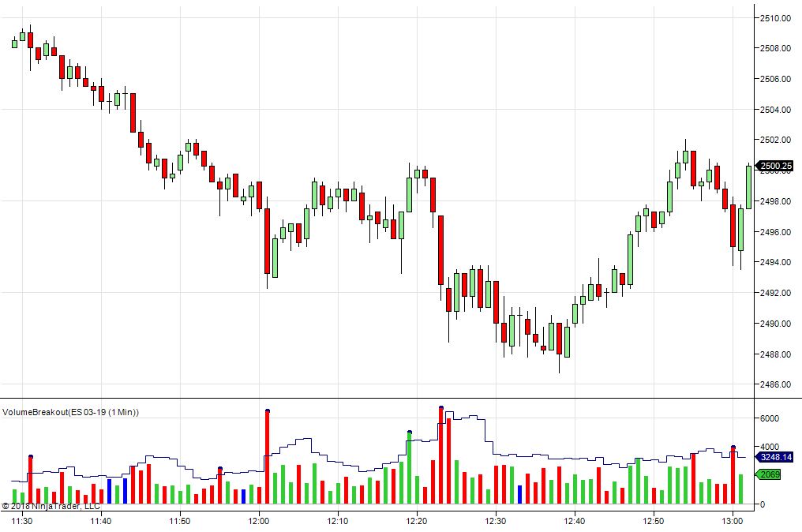Click the 12:00 time axis label
802x532 pixels.
(259, 521)
